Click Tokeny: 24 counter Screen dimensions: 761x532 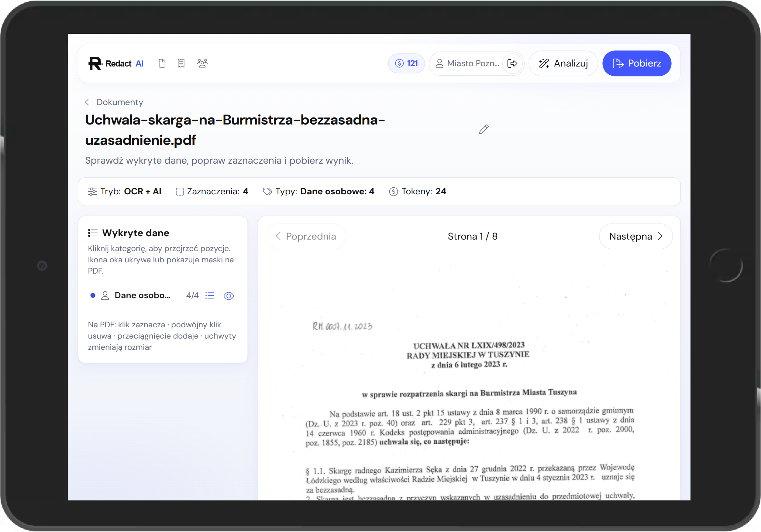point(418,192)
